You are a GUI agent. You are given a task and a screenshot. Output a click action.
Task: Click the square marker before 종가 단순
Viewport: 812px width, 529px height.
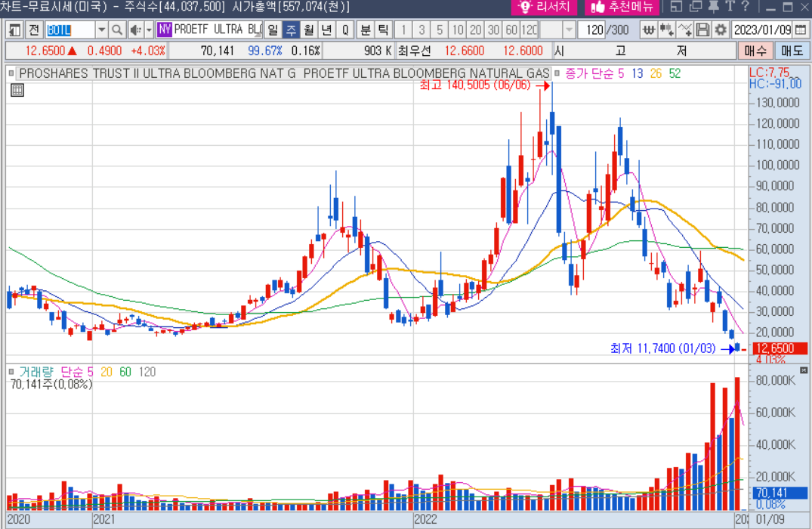coord(557,73)
